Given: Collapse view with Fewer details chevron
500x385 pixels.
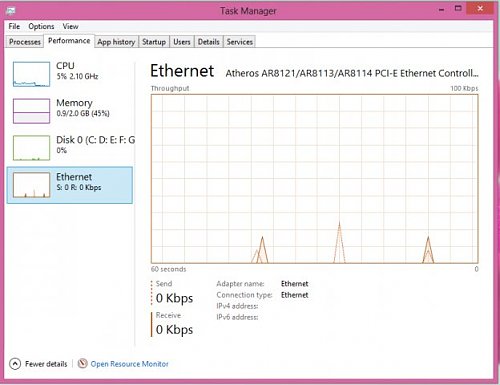Looking at the screenshot, I should pos(15,364).
